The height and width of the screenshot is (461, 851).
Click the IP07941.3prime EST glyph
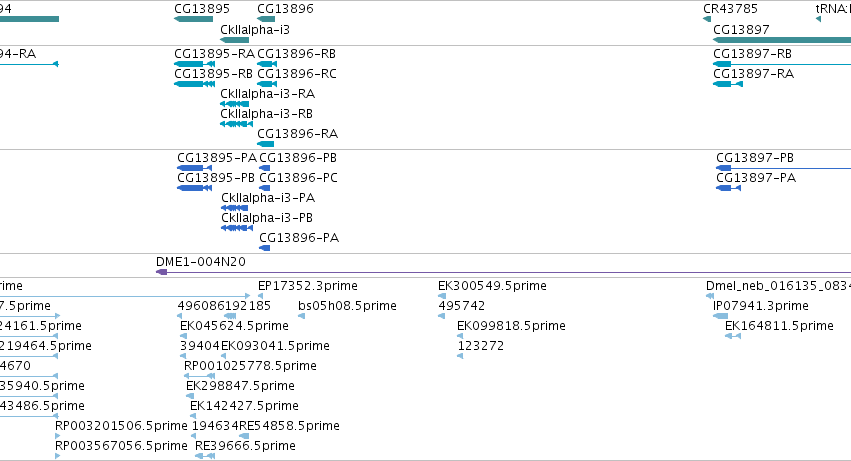point(720,316)
